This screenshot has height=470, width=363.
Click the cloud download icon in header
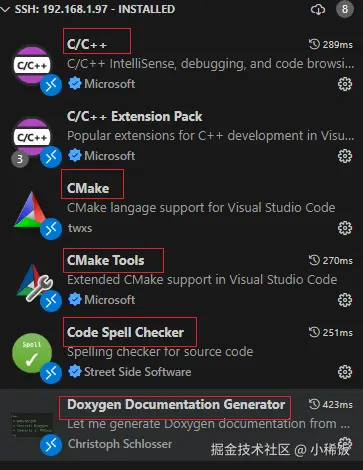point(318,10)
